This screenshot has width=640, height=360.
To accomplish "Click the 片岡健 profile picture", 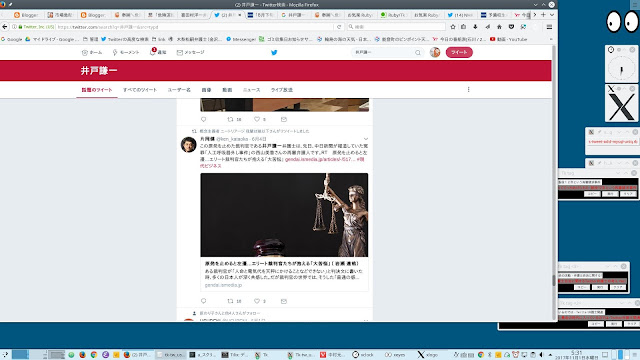I will (x=189, y=145).
